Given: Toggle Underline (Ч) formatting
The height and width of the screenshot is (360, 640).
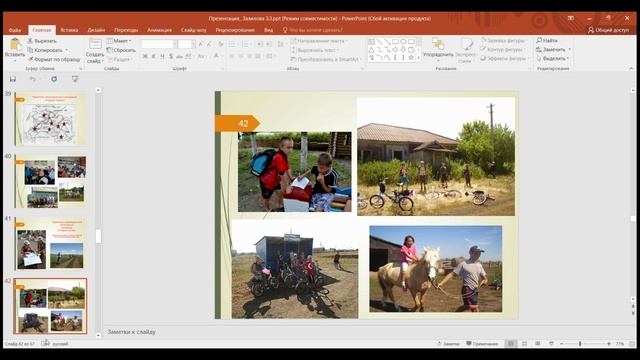Looking at the screenshot, I should 162,56.
